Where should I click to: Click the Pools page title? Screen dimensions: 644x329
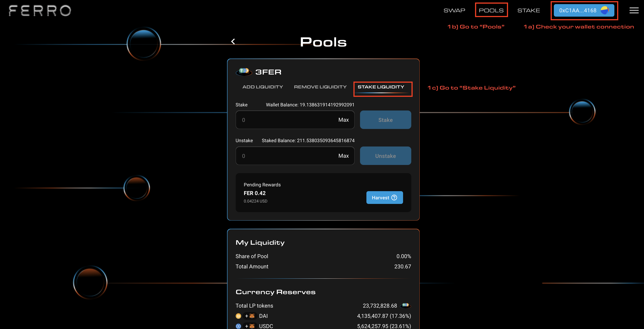pyautogui.click(x=323, y=42)
